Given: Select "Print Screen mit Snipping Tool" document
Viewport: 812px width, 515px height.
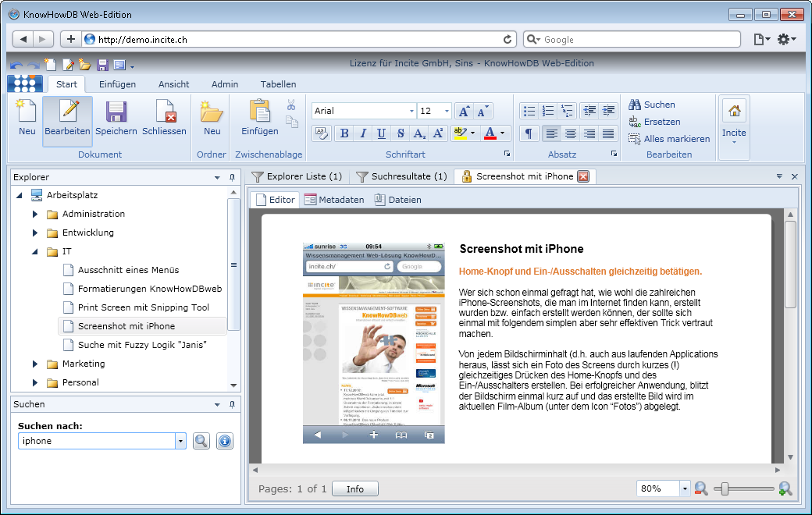Looking at the screenshot, I should click(x=144, y=307).
